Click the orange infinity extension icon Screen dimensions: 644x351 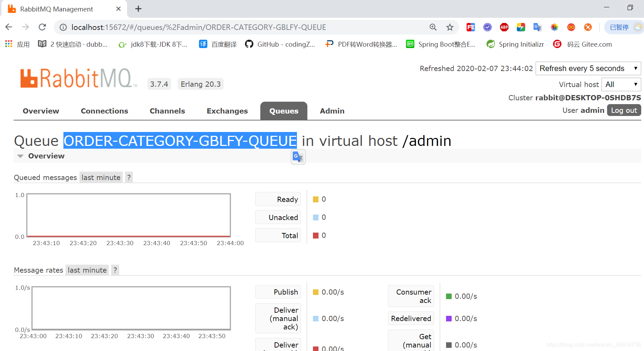pyautogui.click(x=571, y=27)
